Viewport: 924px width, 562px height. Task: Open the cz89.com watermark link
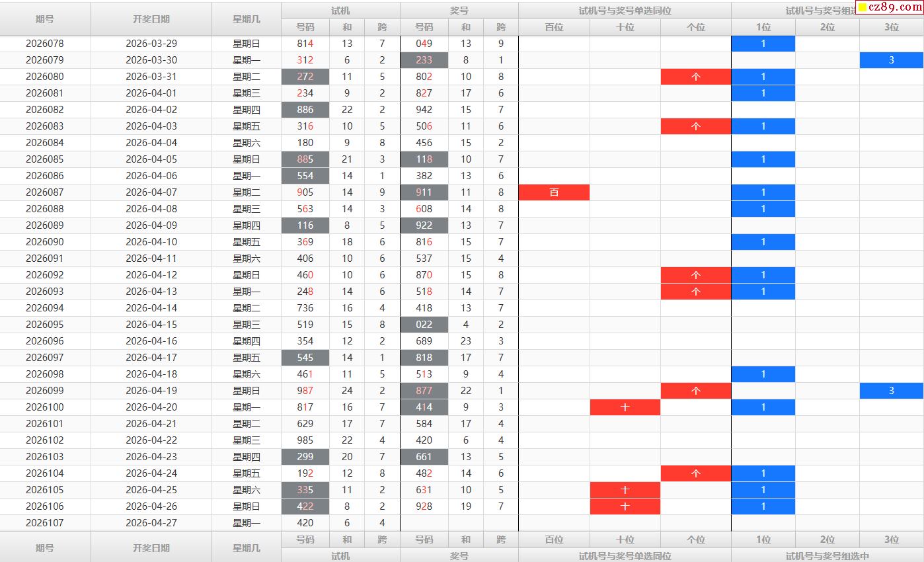point(893,8)
